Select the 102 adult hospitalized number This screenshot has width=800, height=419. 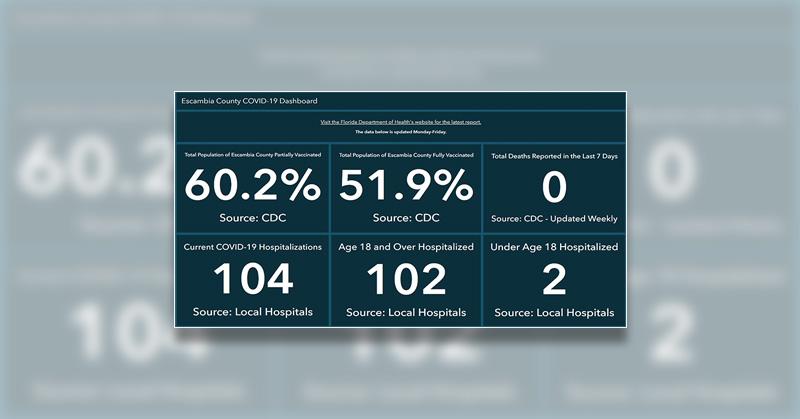pyautogui.click(x=406, y=279)
